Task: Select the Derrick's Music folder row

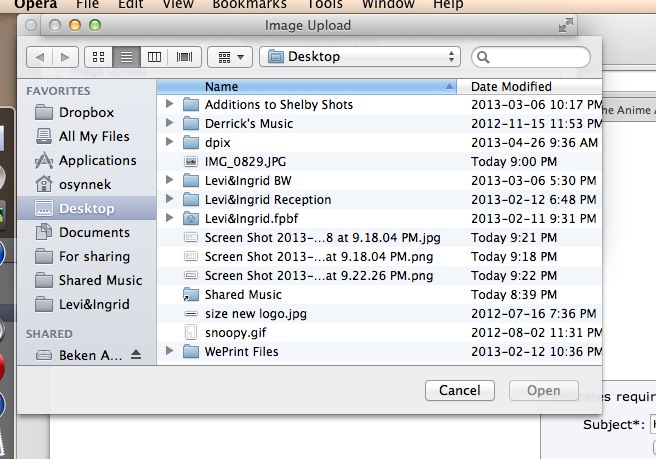Action: [x=379, y=123]
